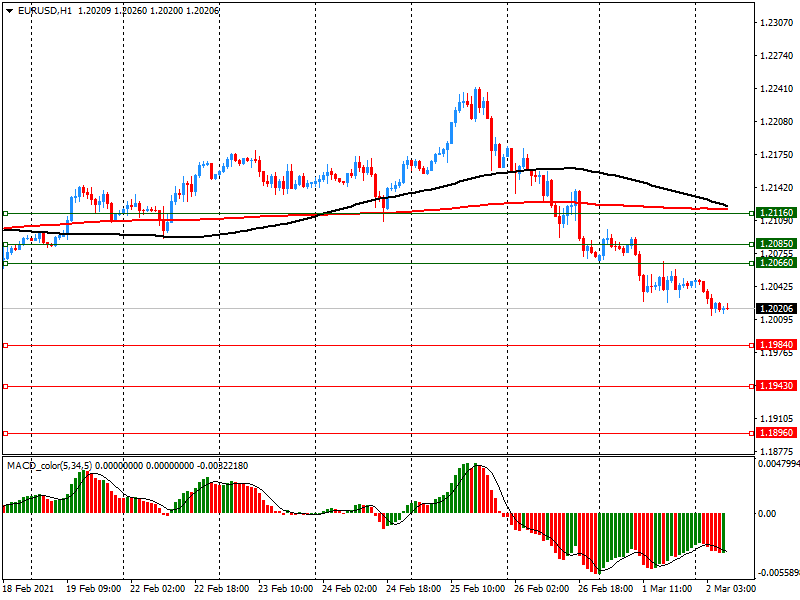The width and height of the screenshot is (800, 600).
Task: Click the red 1.18960 price label
Action: click(x=776, y=433)
